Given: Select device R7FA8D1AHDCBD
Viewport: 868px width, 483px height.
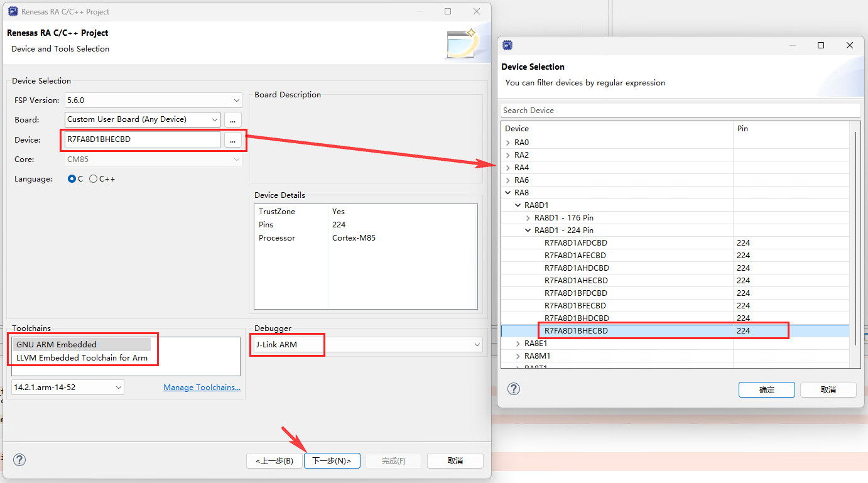Looking at the screenshot, I should (x=577, y=268).
